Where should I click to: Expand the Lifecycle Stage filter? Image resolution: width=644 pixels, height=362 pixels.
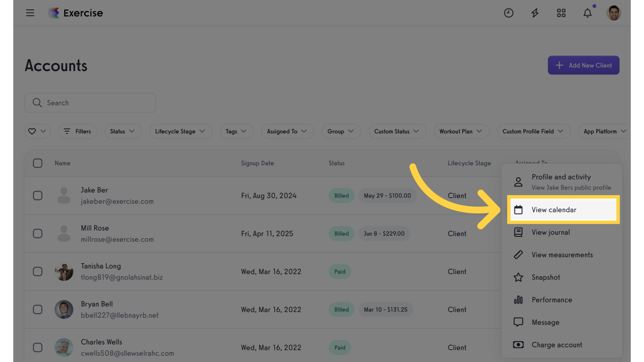[181, 131]
